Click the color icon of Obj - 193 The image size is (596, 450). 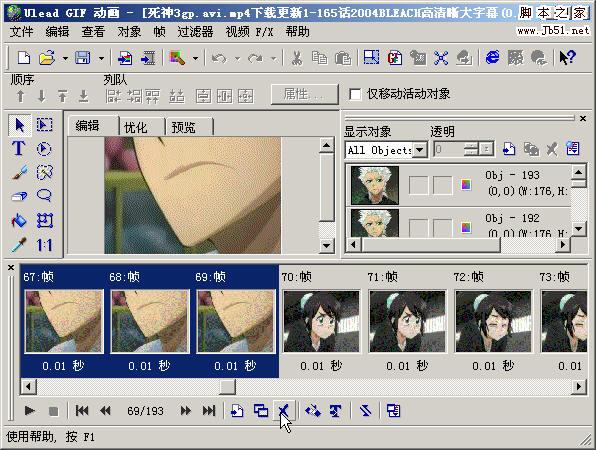pyautogui.click(x=466, y=185)
